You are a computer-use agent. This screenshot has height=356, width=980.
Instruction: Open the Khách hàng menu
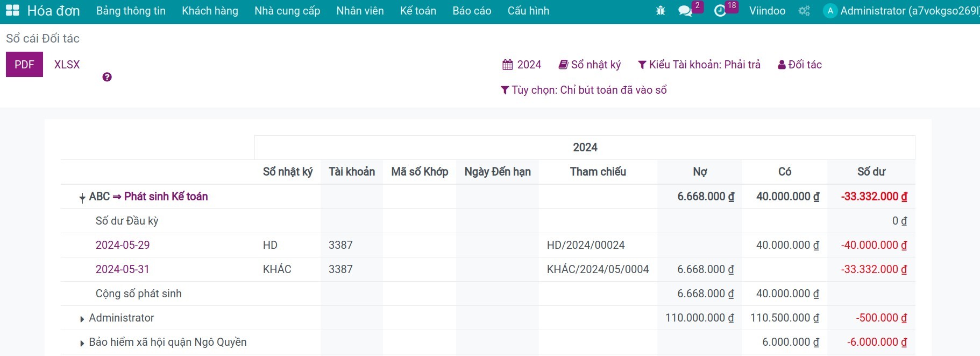210,11
